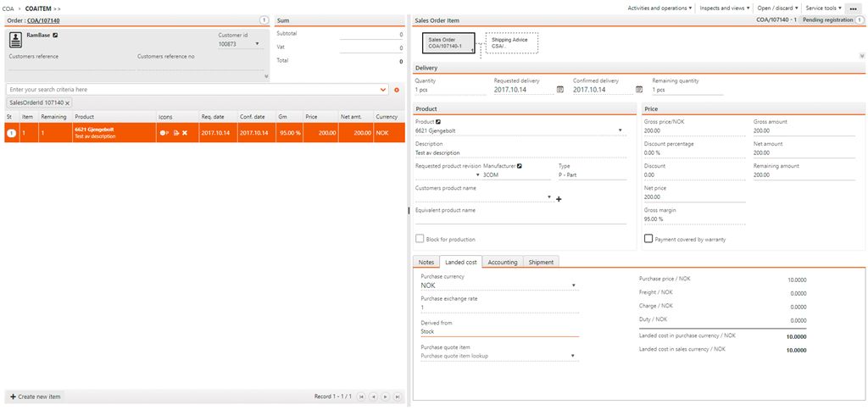The image size is (868, 410).
Task: Open the Product link arrow icon
Action: point(438,122)
